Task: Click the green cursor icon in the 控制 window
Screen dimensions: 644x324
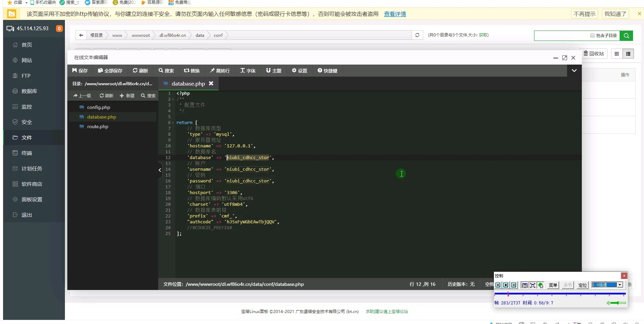Action: pos(541,285)
